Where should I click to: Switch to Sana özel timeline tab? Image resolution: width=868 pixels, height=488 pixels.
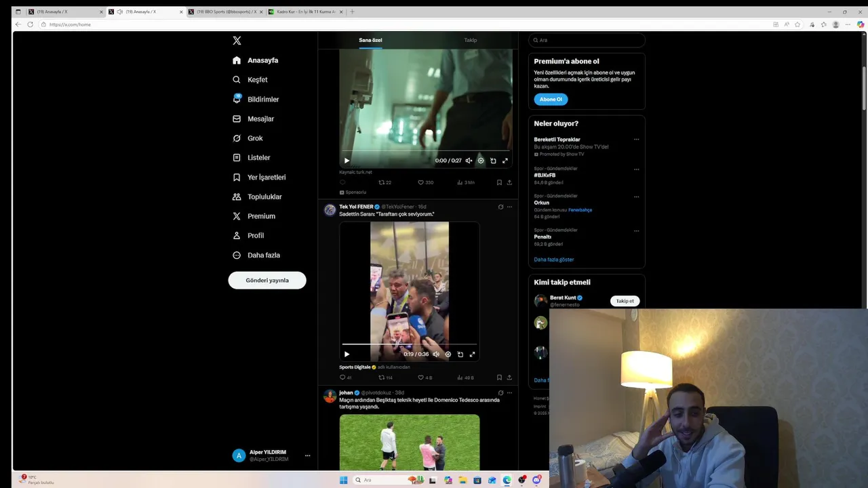point(370,40)
